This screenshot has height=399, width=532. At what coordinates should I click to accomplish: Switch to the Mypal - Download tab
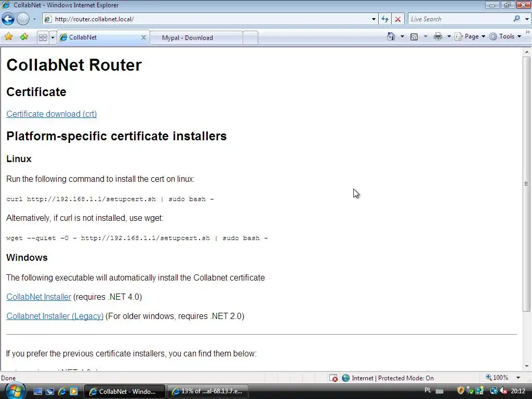coord(196,37)
